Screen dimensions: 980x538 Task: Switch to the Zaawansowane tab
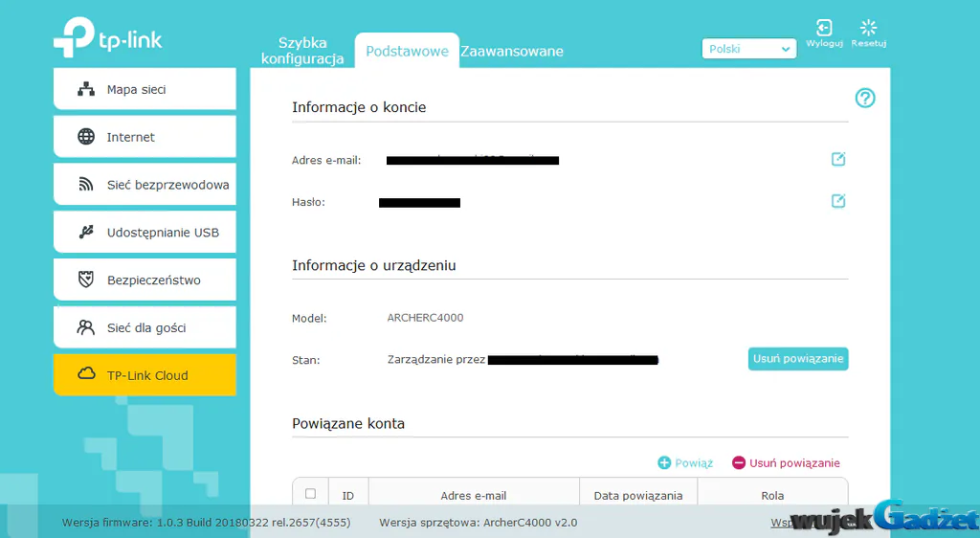[x=512, y=52]
